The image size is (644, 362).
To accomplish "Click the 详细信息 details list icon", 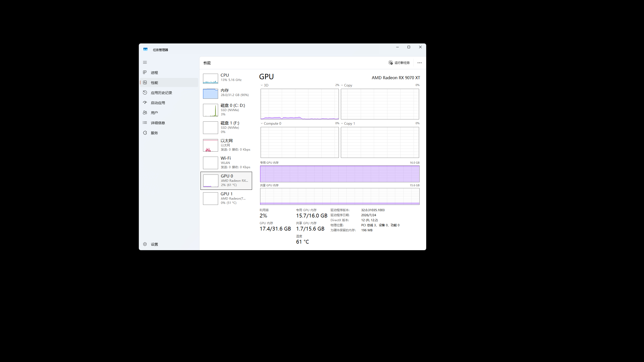I will coord(145,123).
